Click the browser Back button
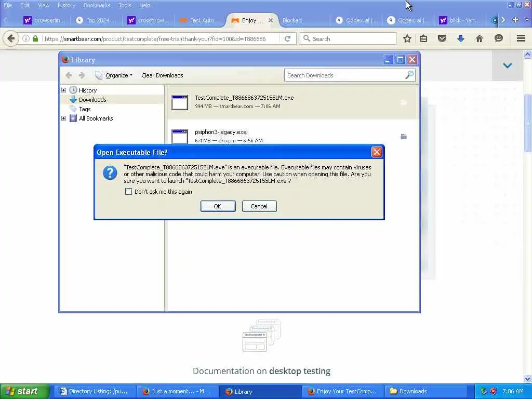This screenshot has width=532, height=399. click(x=11, y=38)
